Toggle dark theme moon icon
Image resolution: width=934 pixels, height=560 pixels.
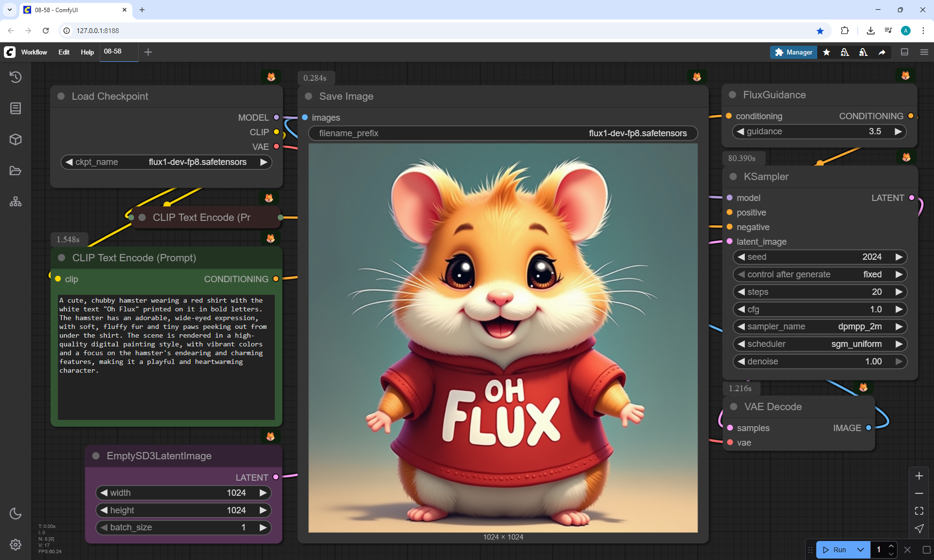16,513
